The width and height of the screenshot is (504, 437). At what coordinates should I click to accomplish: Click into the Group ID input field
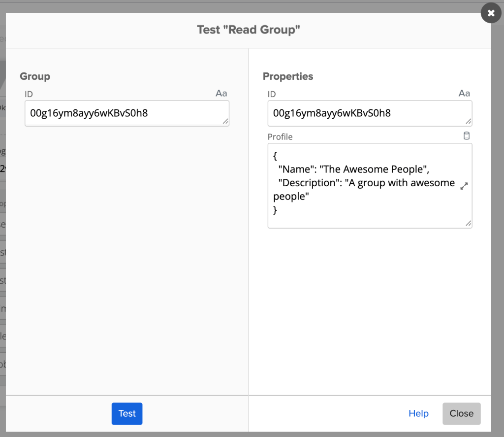[123, 113]
